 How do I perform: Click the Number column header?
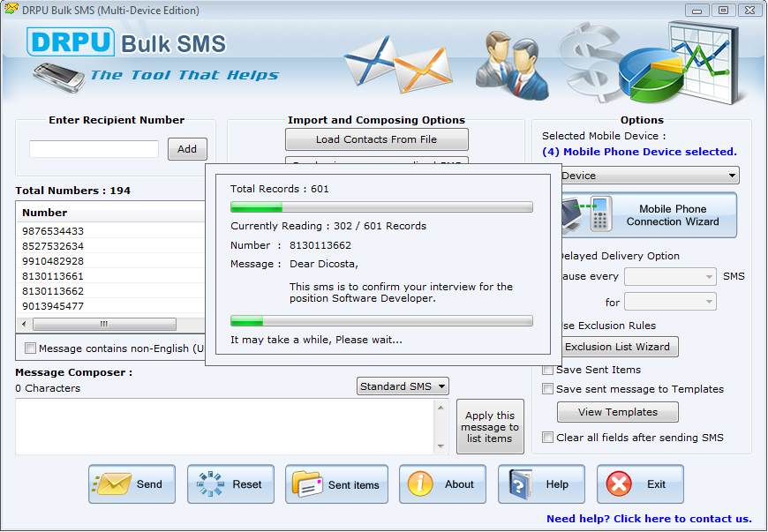(x=112, y=213)
